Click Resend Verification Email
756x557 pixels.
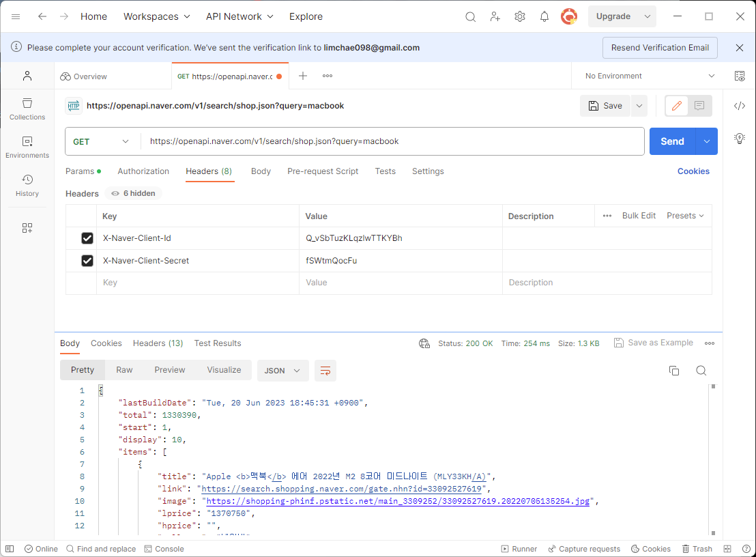point(660,48)
